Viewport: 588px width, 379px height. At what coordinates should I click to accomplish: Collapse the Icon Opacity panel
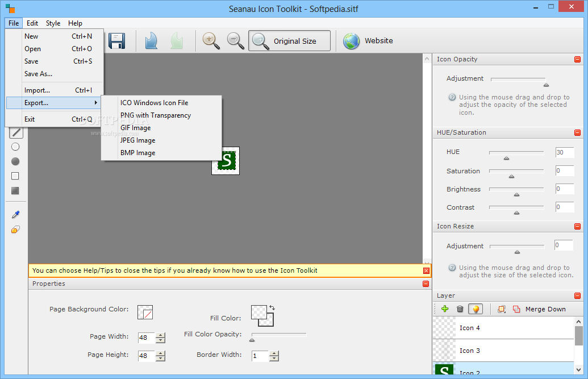(577, 59)
